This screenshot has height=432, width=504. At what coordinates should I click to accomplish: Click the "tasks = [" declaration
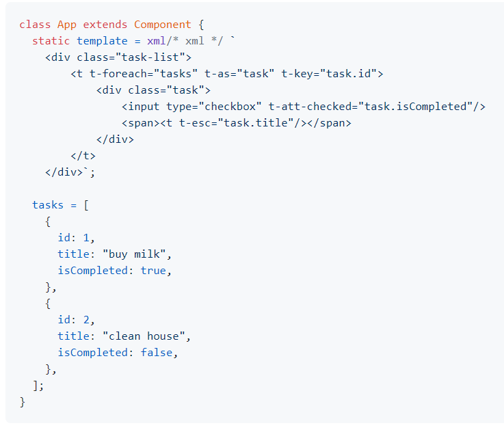(60, 205)
